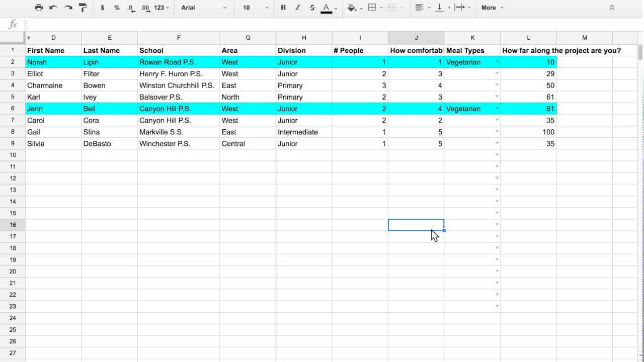Viewport: 644px width, 362px height.
Task: Collapse the menus with the double chevron
Action: tap(612, 8)
